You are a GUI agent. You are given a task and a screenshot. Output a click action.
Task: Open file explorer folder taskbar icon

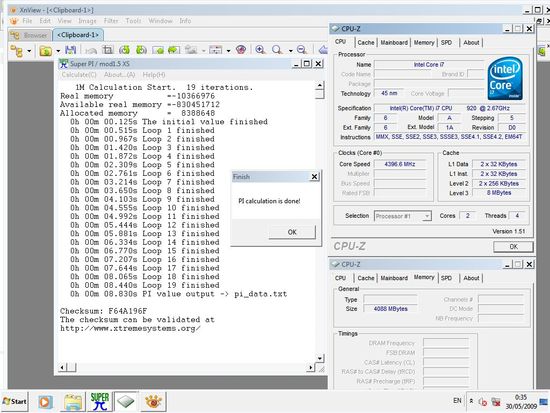click(73, 401)
